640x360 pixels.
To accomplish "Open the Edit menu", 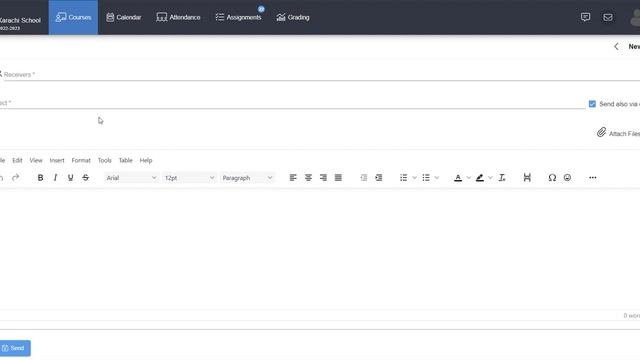I will point(17,160).
